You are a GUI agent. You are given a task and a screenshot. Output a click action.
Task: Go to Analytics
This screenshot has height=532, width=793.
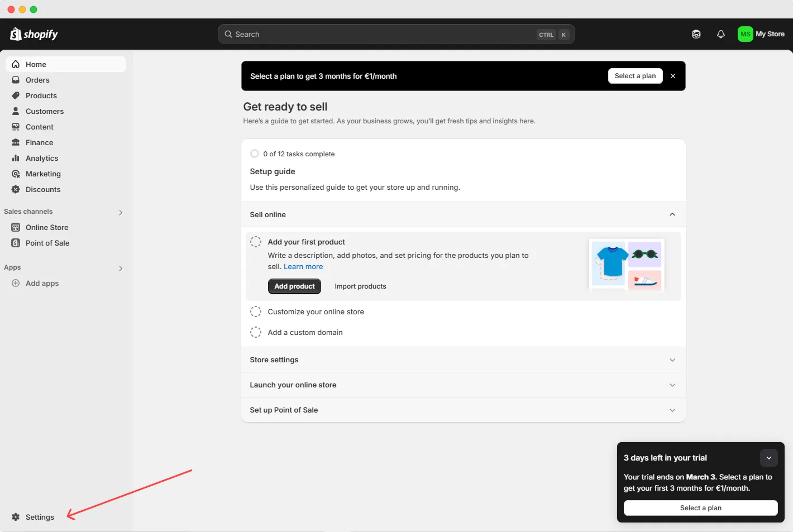pos(41,158)
